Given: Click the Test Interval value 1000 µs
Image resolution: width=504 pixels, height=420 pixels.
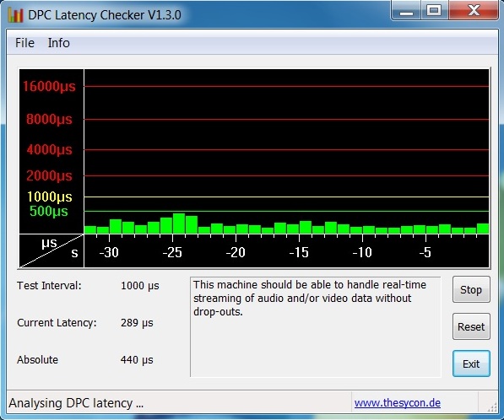Looking at the screenshot, I should pyautogui.click(x=140, y=285).
